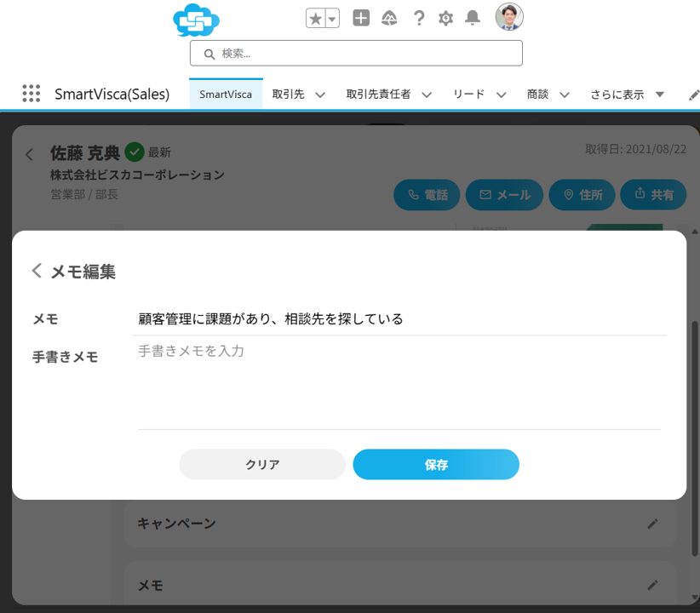The image size is (700, 613).
Task: Open the Trailhead guidance icon
Action: (x=389, y=18)
